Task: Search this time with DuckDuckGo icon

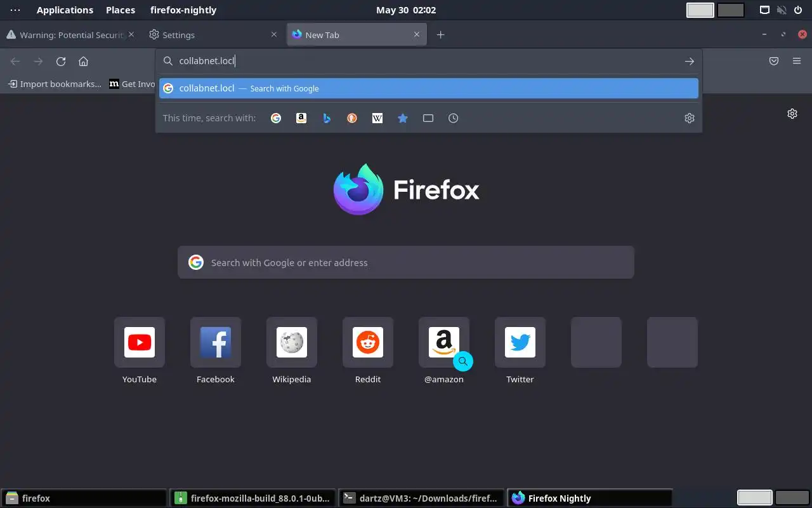Action: 352,118
